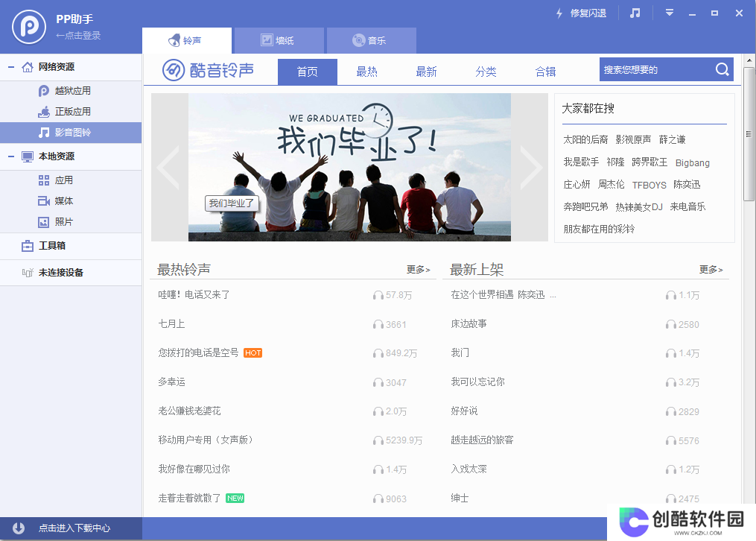Play ringtone 您拨打的电话是空号

pos(198,353)
